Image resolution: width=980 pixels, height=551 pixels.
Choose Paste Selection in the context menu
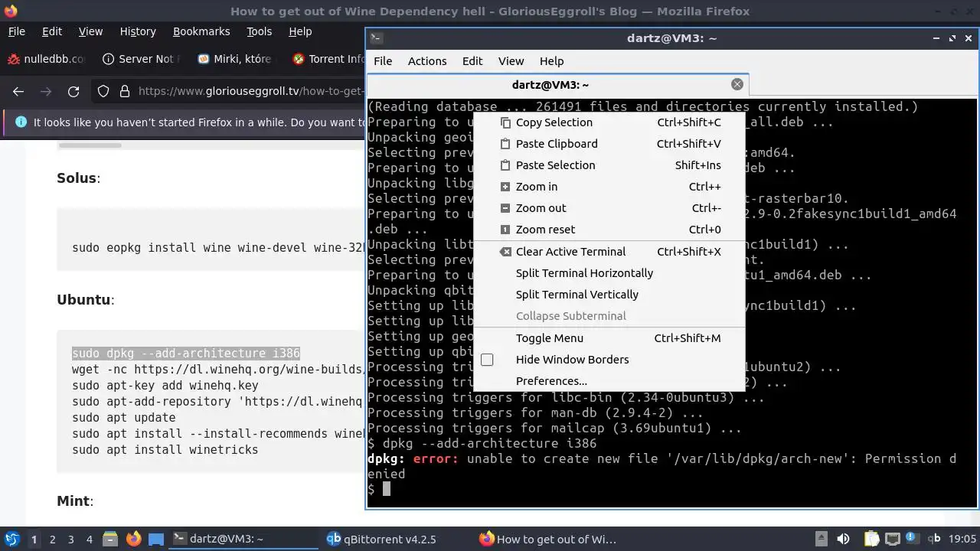[x=609, y=165]
